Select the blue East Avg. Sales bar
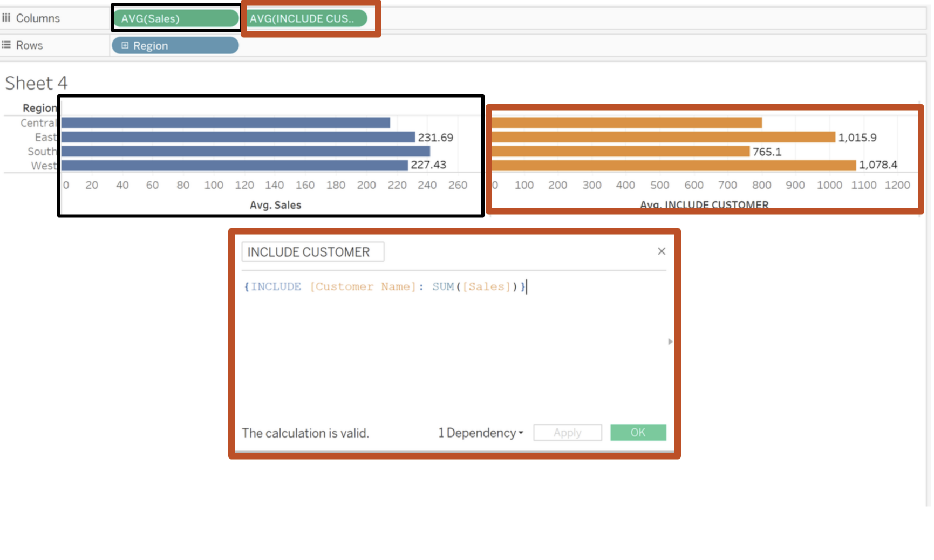 238,137
